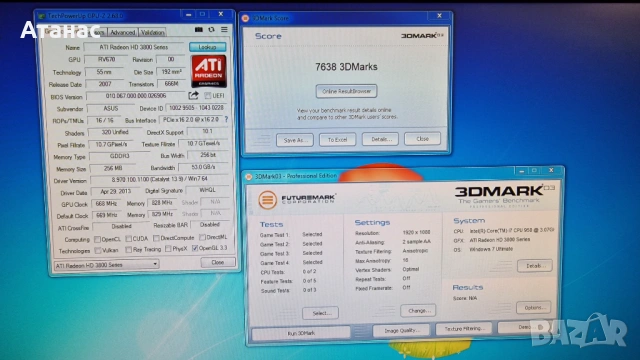Close the 3DMark Score window with X
Screen dimensions: 640x360
(x=439, y=16)
